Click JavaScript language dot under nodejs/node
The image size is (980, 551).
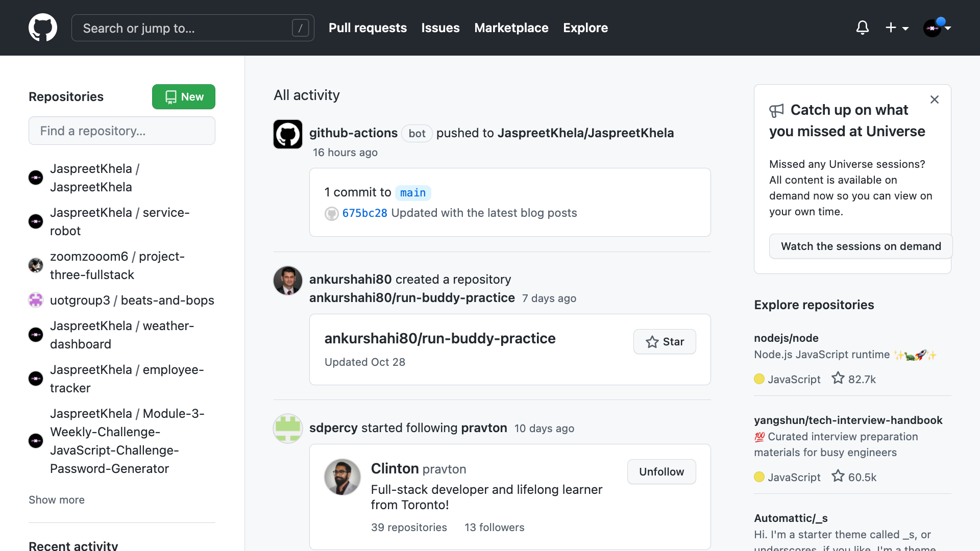click(x=759, y=379)
